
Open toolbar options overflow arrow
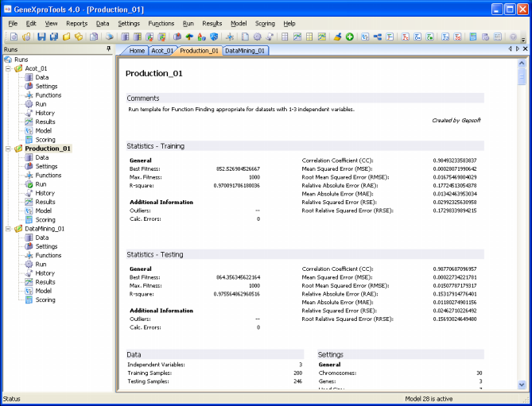523,39
